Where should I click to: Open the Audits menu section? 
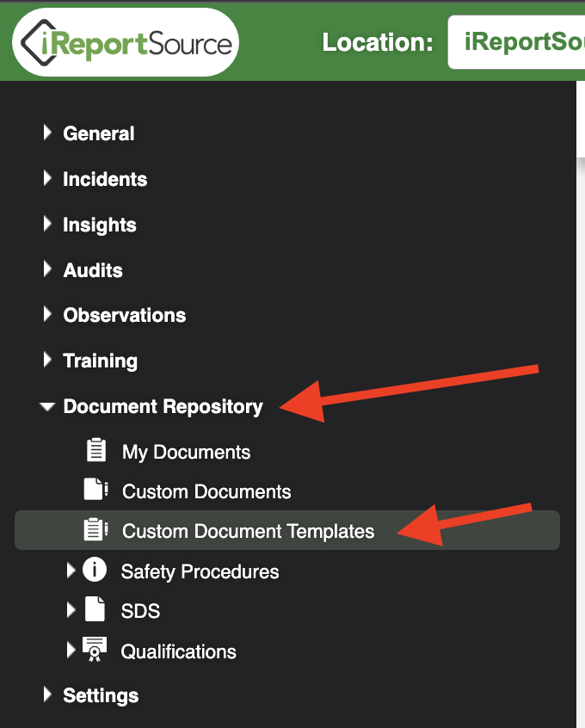pyautogui.click(x=93, y=270)
